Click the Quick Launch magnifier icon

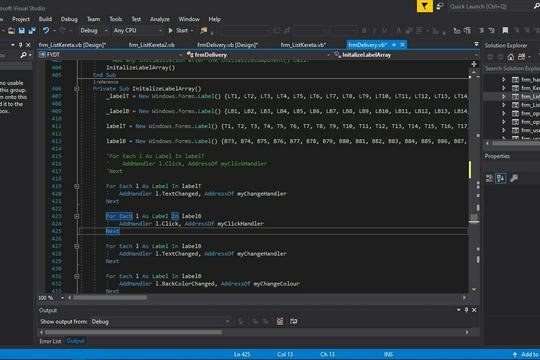click(x=537, y=6)
